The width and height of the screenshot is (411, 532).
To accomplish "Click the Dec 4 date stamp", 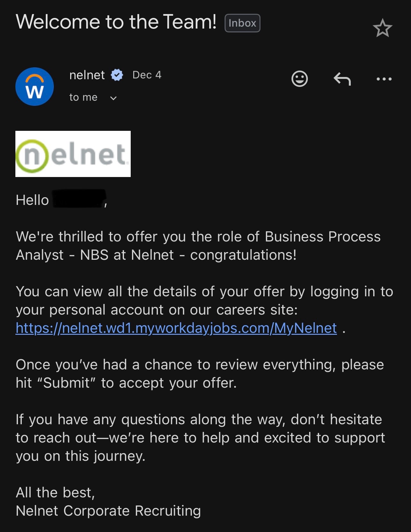I will 147,75.
